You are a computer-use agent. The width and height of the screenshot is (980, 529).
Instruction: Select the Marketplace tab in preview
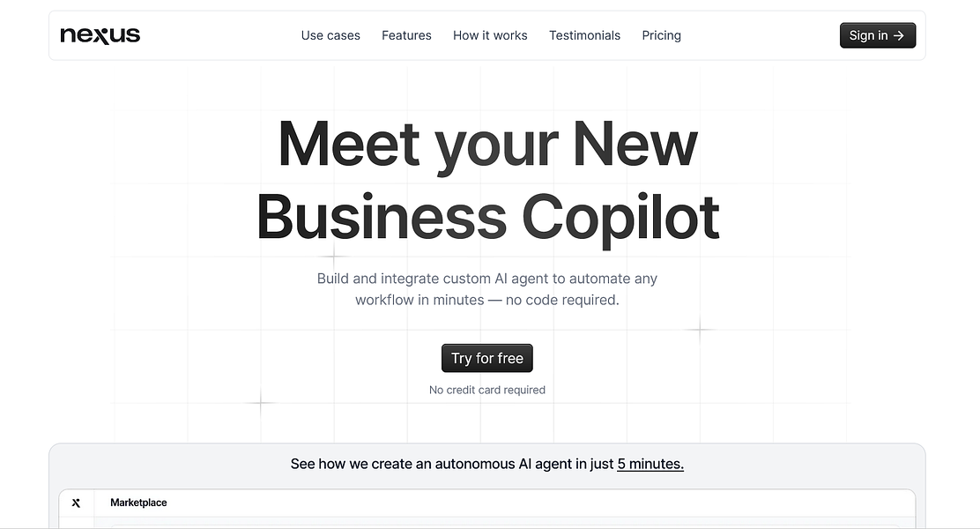138,503
